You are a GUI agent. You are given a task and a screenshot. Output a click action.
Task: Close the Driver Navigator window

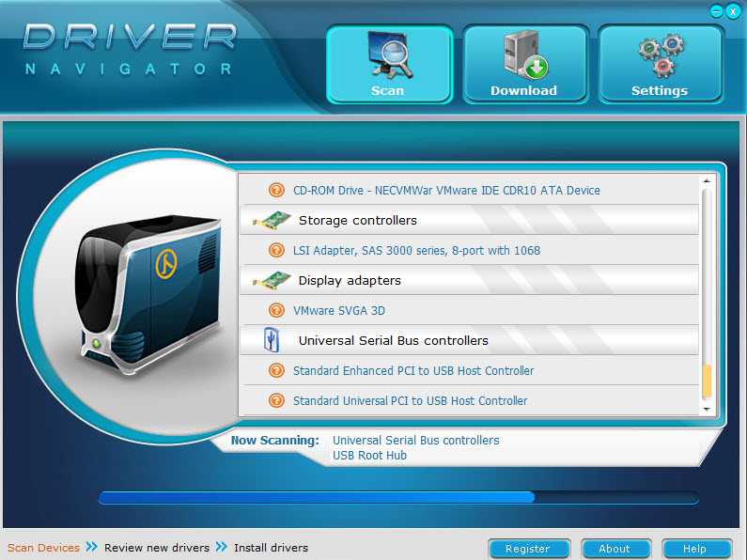tap(733, 11)
